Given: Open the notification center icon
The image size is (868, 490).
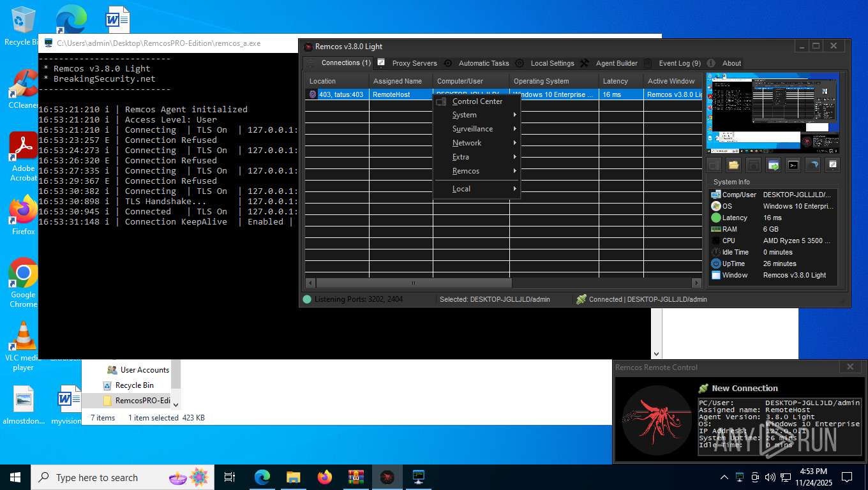Looking at the screenshot, I should (x=847, y=477).
